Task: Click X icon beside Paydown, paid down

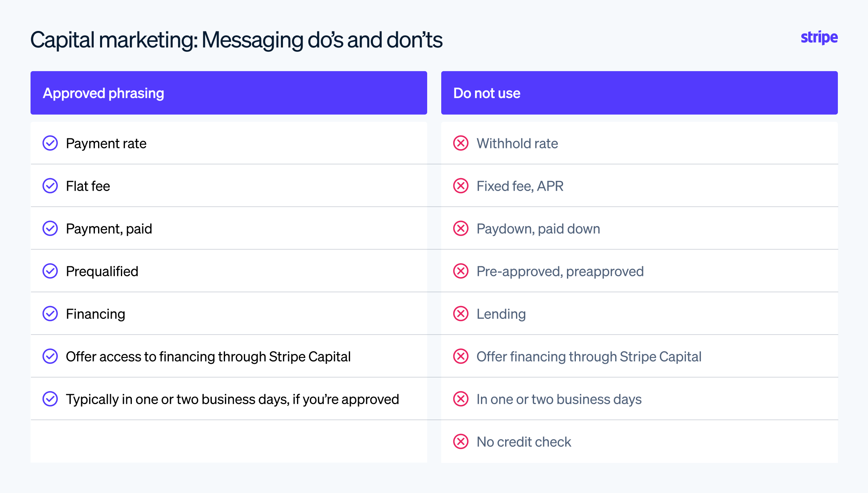Action: pyautogui.click(x=461, y=228)
